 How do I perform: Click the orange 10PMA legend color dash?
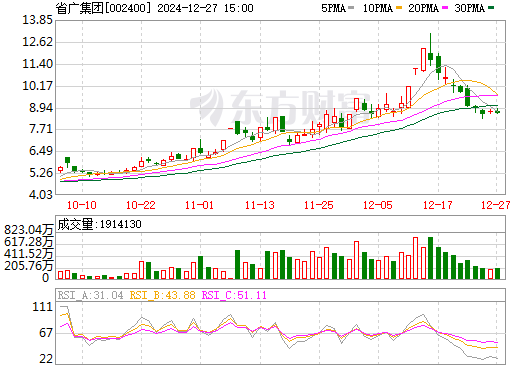pos(399,8)
